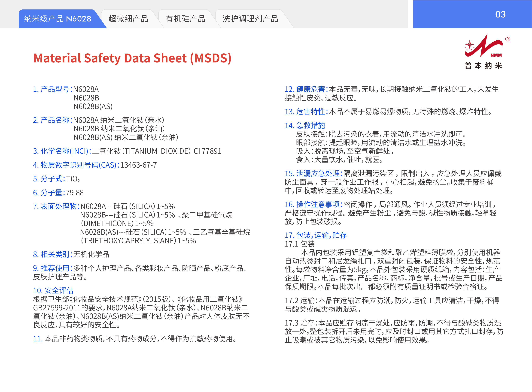This screenshot has width=532, height=392.
Task: Click the 3. 化学名称(INCI) label
Action: point(62,151)
